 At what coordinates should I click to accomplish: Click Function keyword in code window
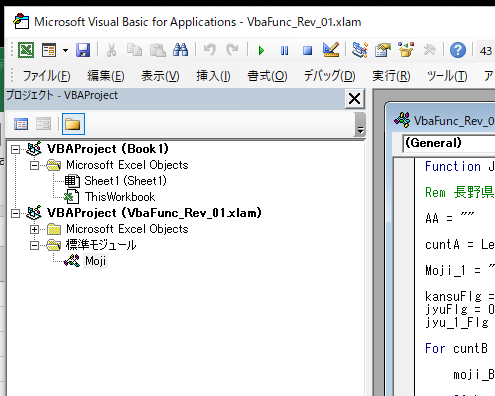(x=453, y=166)
